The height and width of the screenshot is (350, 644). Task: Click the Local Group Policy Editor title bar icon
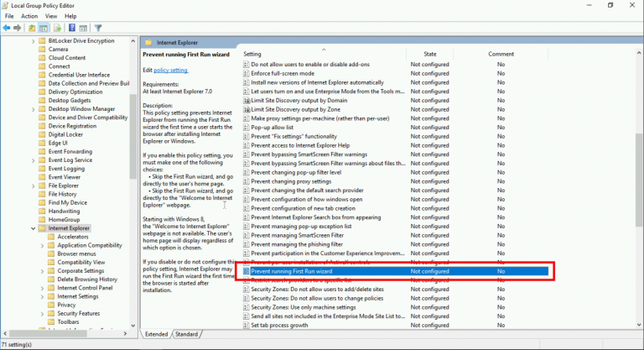coord(5,5)
